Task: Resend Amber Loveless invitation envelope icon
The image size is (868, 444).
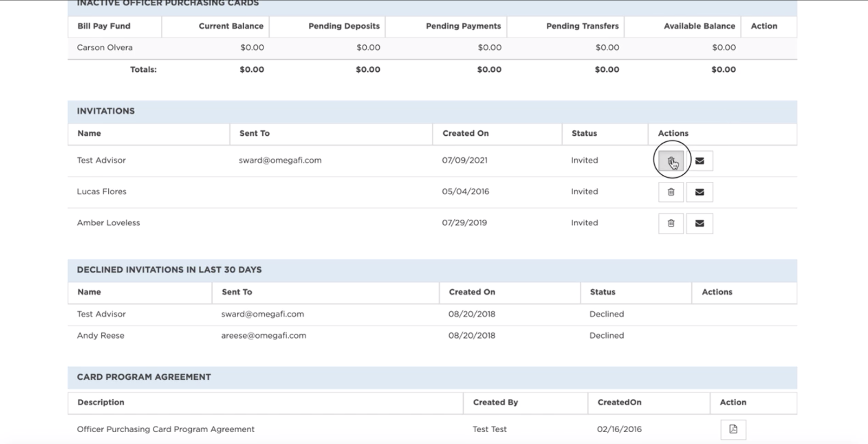Action: coord(699,223)
